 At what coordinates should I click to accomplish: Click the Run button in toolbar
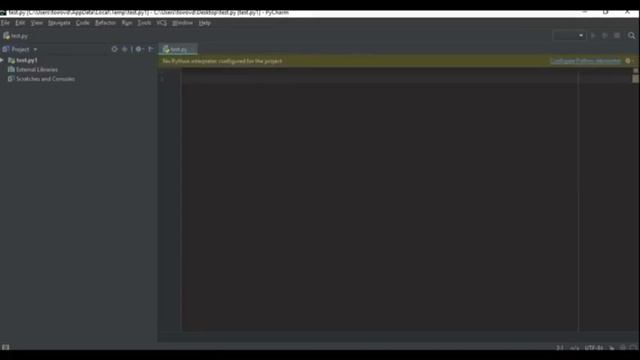[593, 36]
